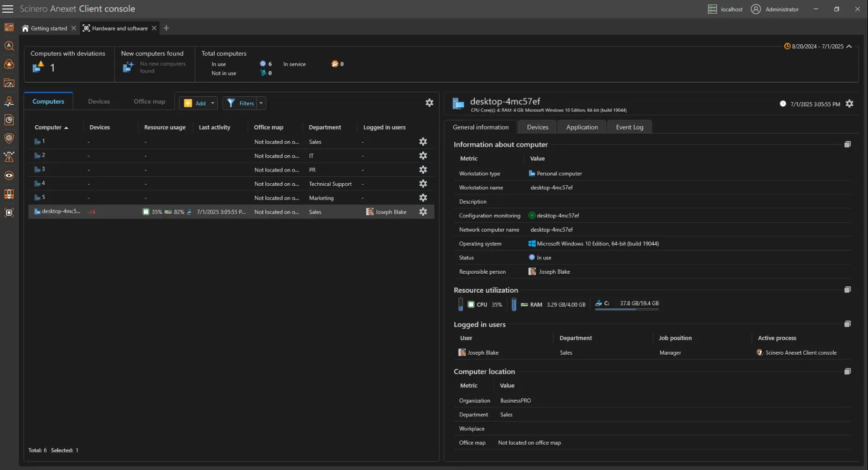Switch to the Devices tab in computer list
868x470 pixels.
(99, 101)
